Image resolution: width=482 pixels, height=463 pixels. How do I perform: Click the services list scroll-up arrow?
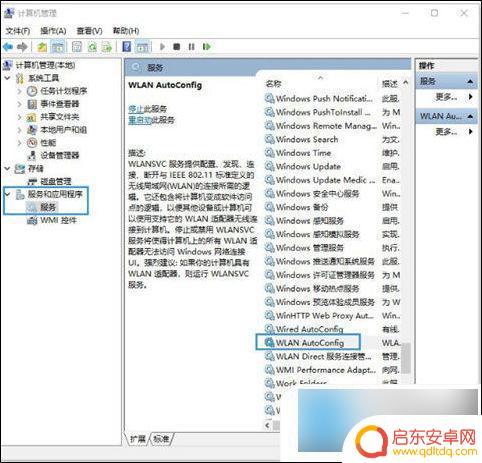[x=406, y=82]
